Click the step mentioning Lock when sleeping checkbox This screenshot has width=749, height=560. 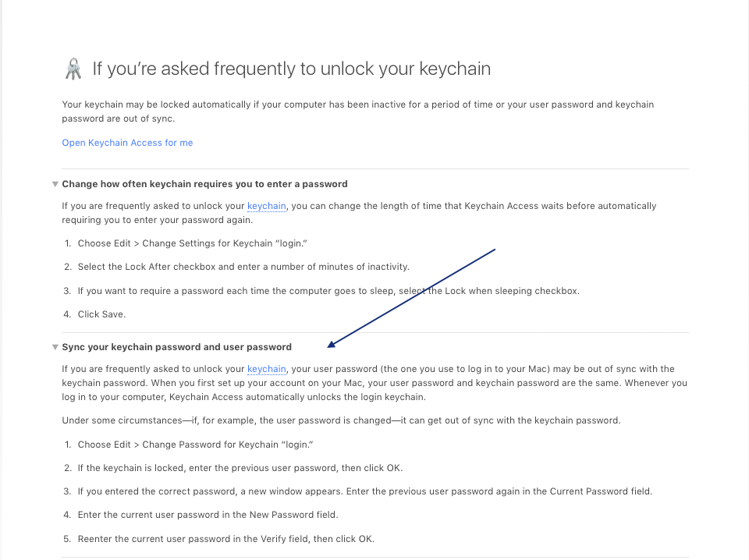click(328, 291)
